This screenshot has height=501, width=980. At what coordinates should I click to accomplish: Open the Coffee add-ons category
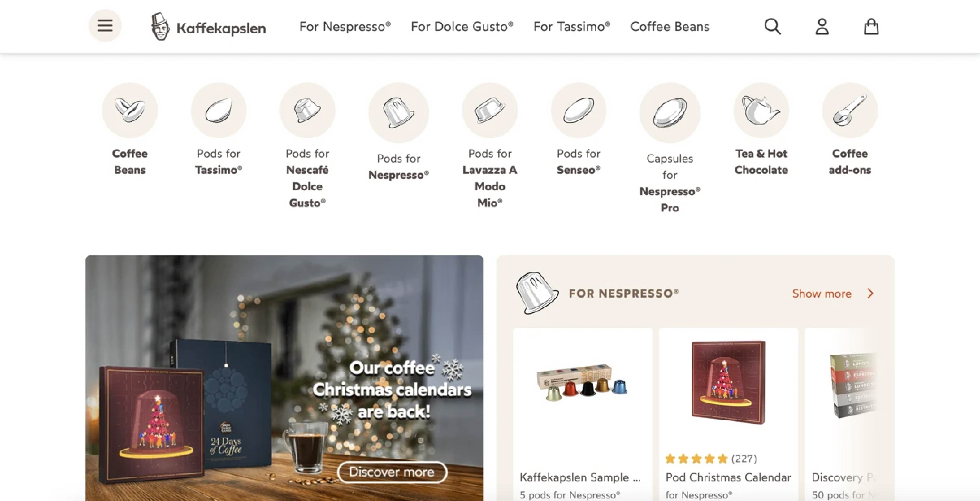coord(850,110)
